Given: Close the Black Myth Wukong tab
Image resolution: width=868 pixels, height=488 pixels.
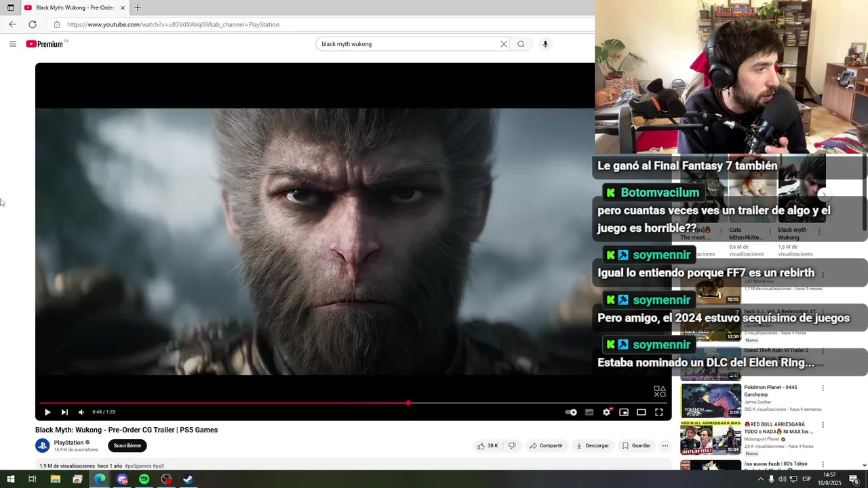Looking at the screenshot, I should tap(123, 7).
